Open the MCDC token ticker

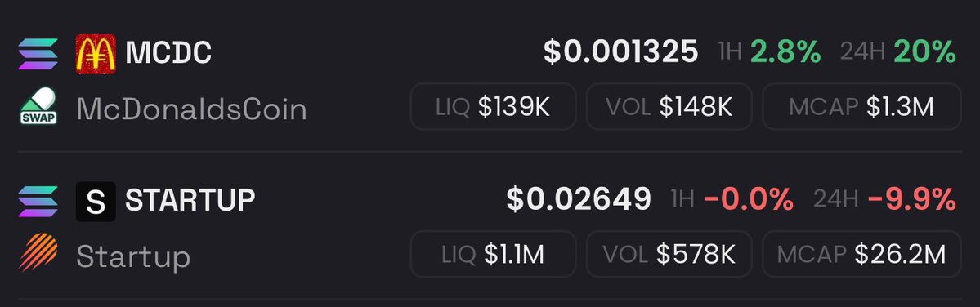click(168, 53)
